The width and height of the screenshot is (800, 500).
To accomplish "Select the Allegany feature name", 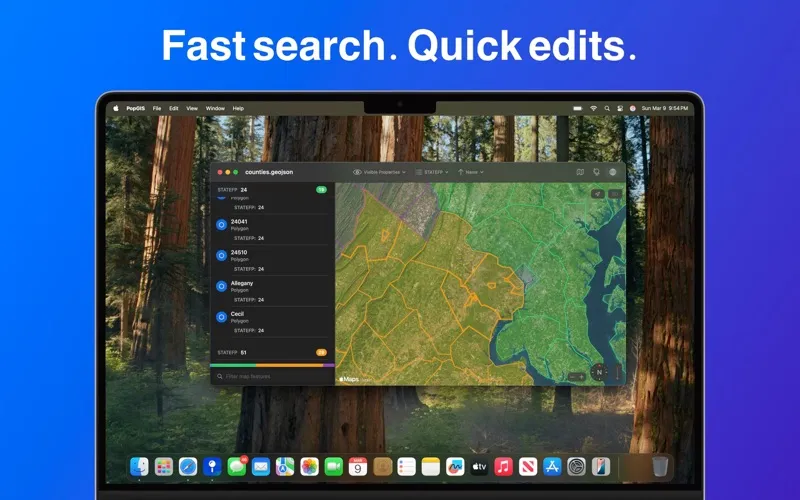I will tap(242, 283).
